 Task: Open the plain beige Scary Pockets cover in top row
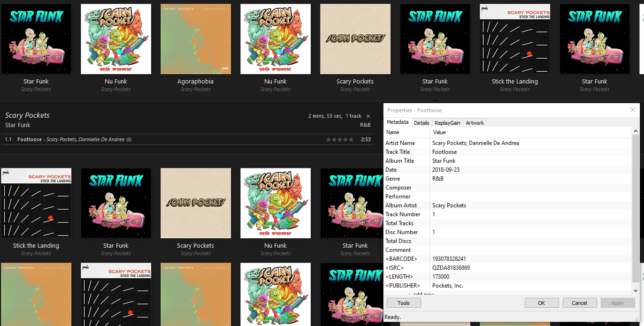point(355,39)
